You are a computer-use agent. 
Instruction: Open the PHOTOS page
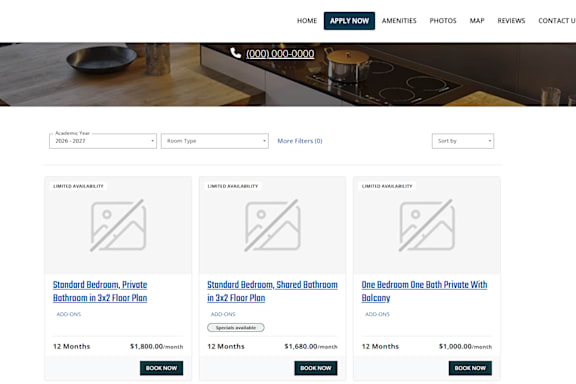click(443, 21)
